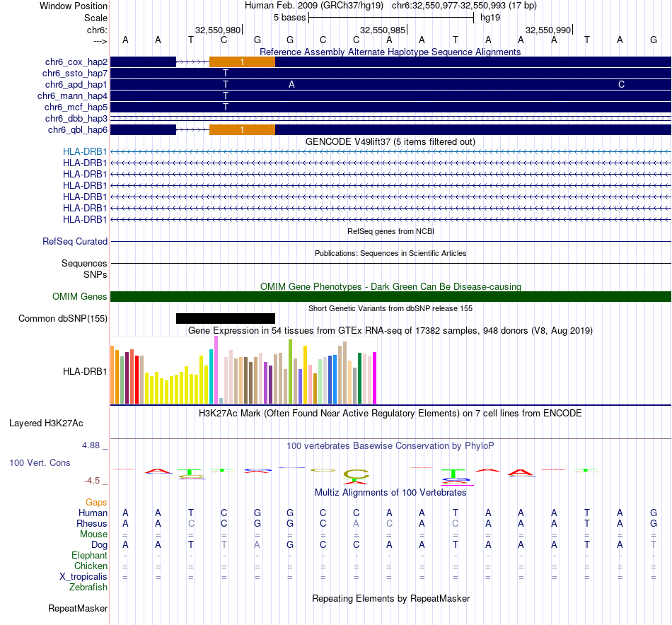Click the 4.88 PhyloP upper scale value

(x=91, y=445)
